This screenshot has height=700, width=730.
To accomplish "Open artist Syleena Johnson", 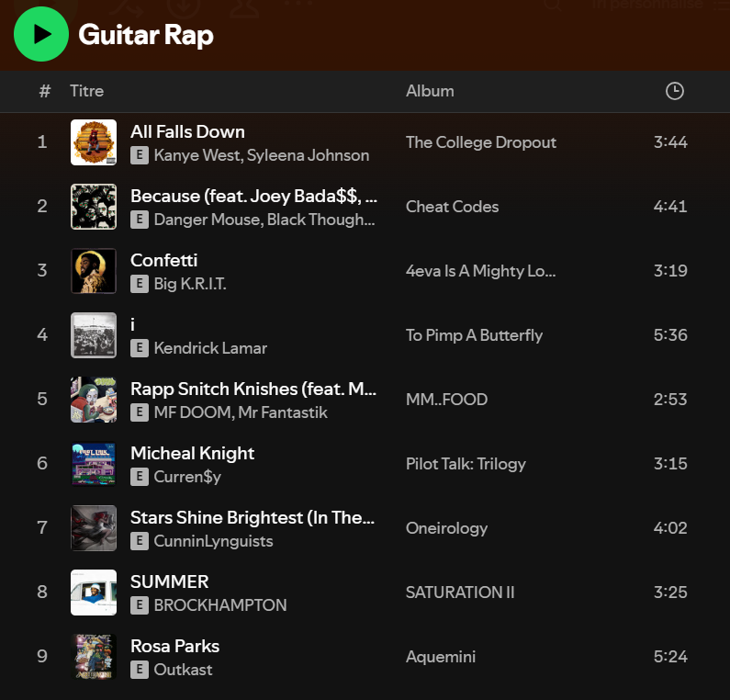I will (x=308, y=155).
